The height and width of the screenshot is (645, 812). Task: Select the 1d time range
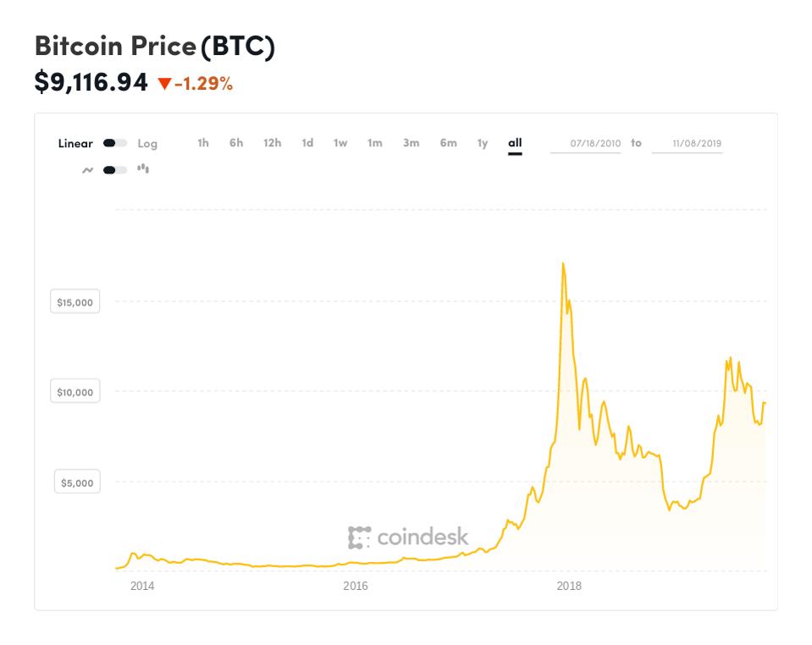point(305,143)
